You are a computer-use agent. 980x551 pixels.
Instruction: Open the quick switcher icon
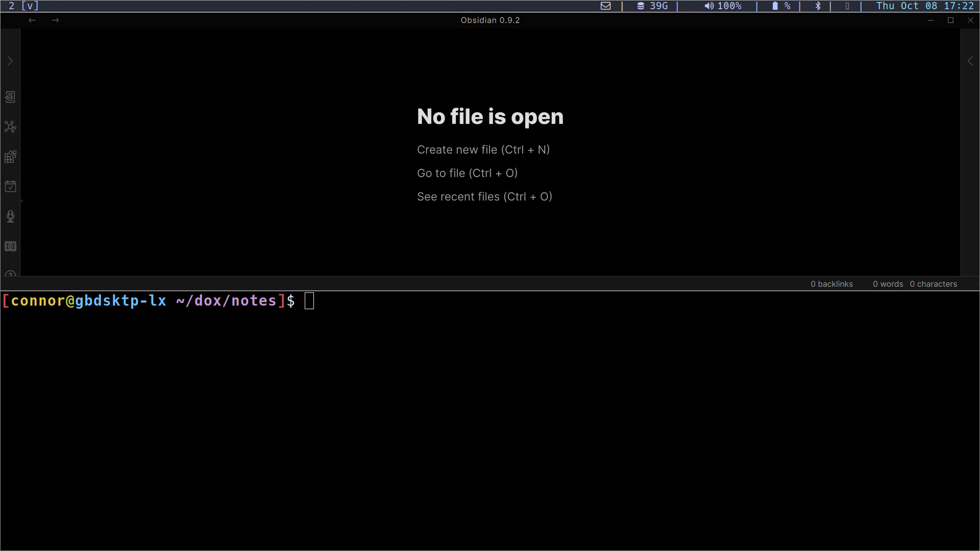point(10,97)
